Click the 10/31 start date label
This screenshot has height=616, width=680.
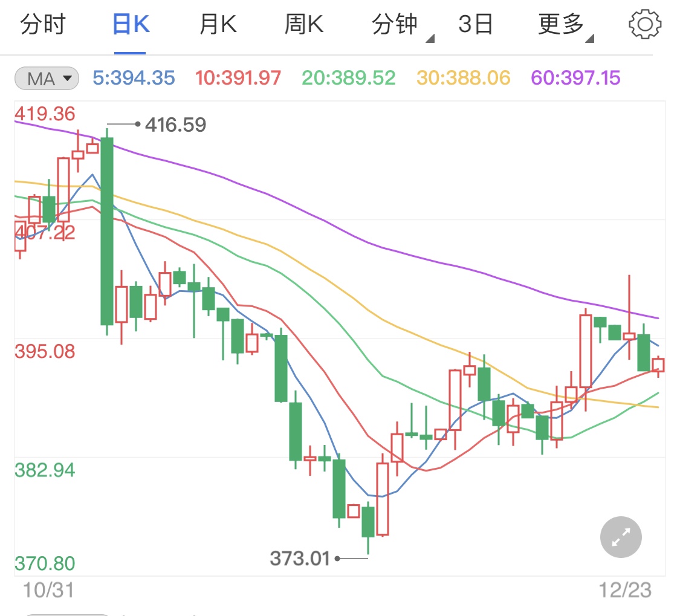48,590
